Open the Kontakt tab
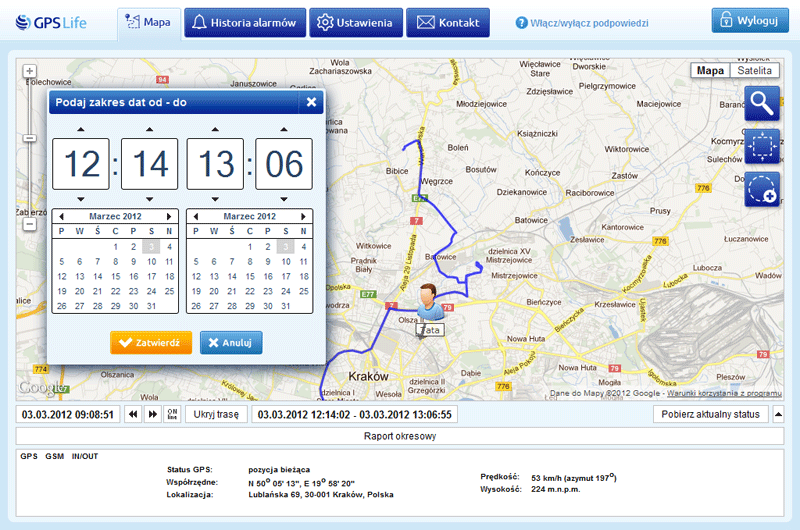800x530 pixels. tap(448, 23)
